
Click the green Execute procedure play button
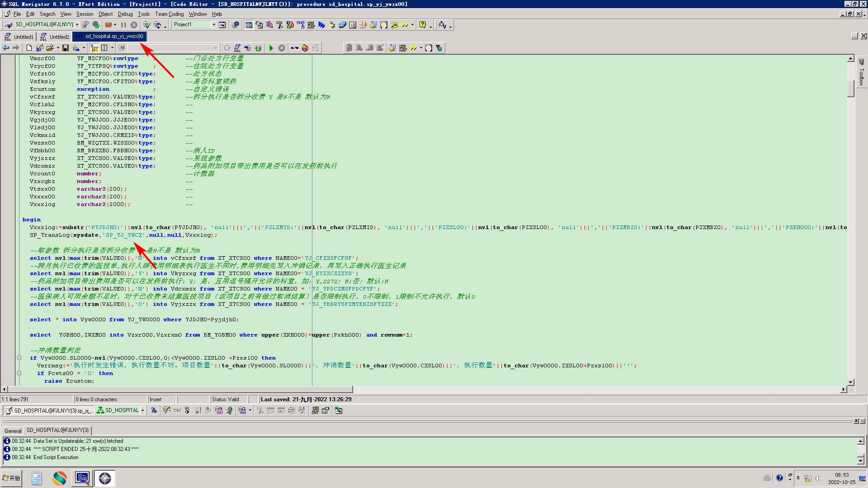(271, 48)
